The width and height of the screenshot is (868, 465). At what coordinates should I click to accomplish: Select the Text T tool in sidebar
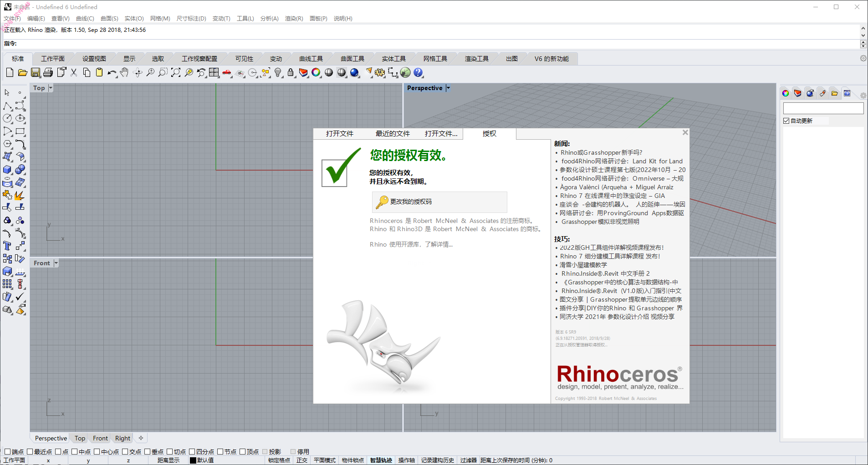click(7, 246)
